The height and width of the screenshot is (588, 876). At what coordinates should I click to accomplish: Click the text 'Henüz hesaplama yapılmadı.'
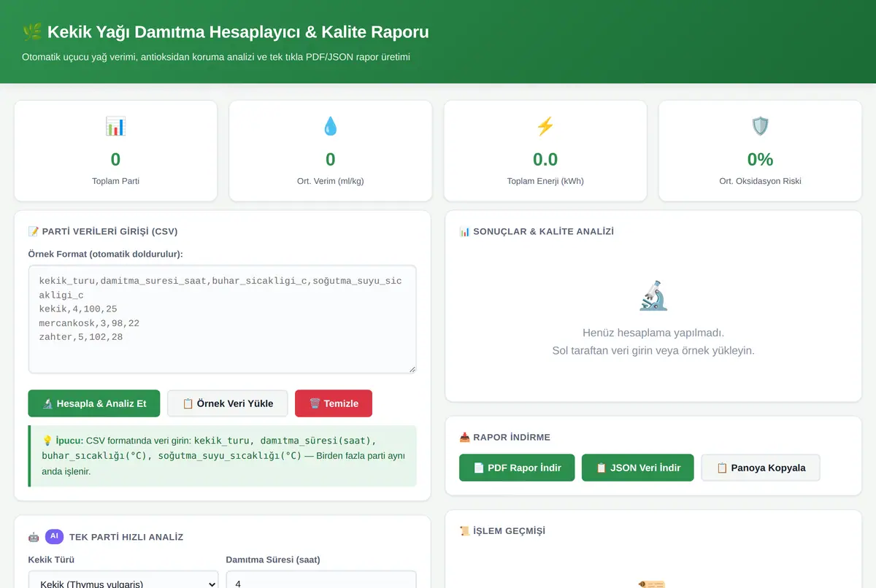pyautogui.click(x=653, y=333)
